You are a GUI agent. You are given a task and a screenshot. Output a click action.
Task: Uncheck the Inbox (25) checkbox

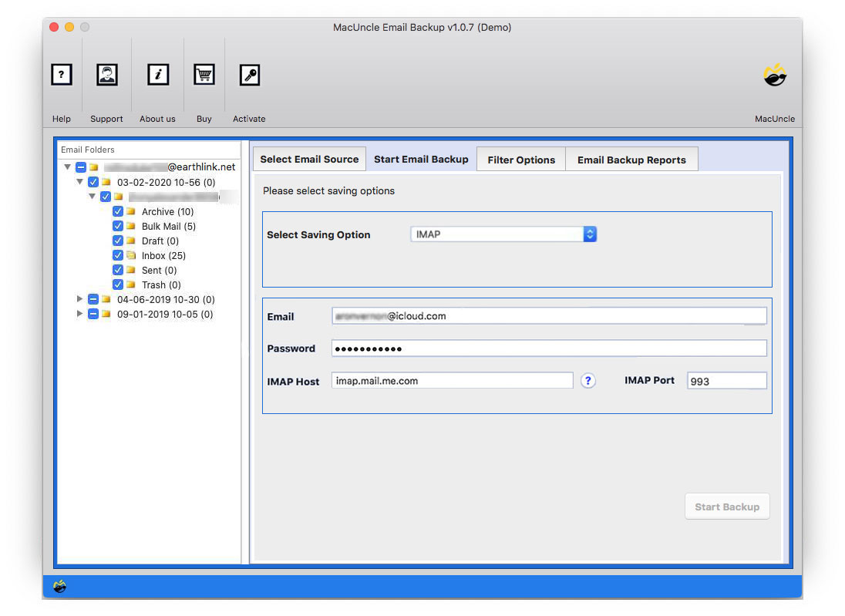click(117, 255)
